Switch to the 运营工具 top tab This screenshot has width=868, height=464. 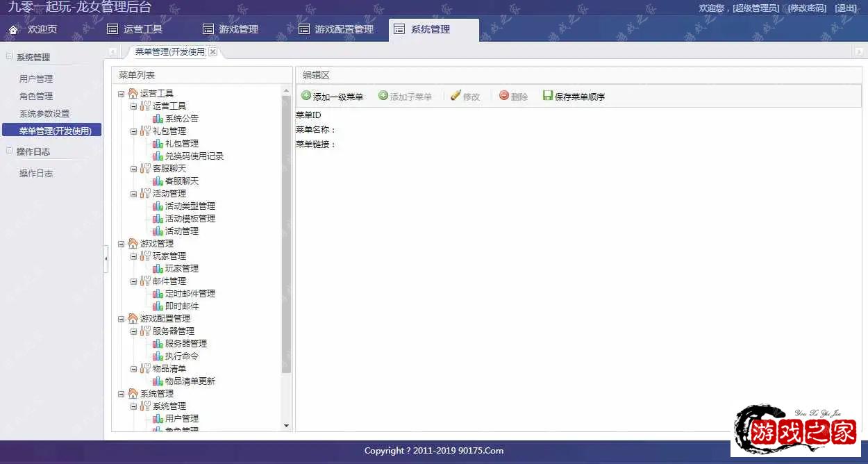135,30
